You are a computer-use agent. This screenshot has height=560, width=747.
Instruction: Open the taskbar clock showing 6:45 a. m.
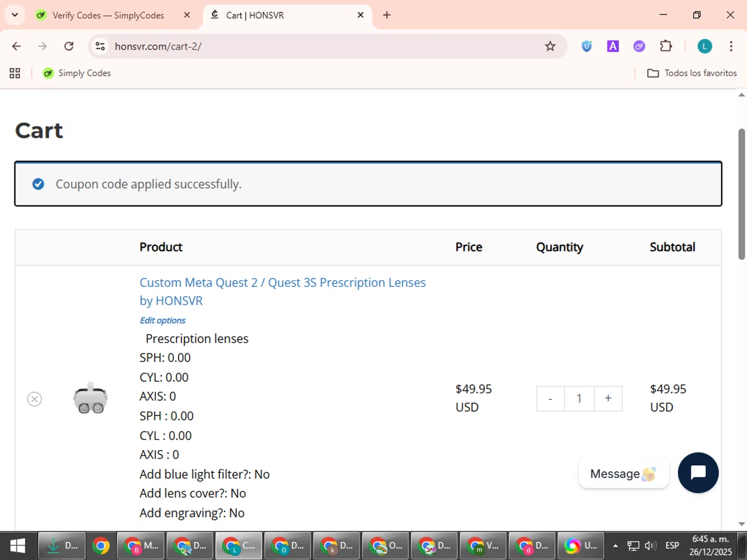[x=710, y=546]
